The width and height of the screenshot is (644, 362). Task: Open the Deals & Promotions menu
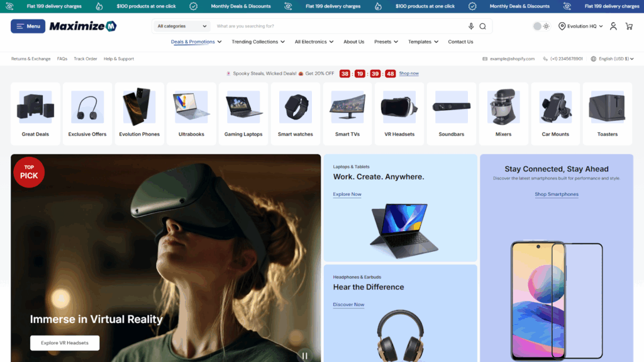point(196,42)
